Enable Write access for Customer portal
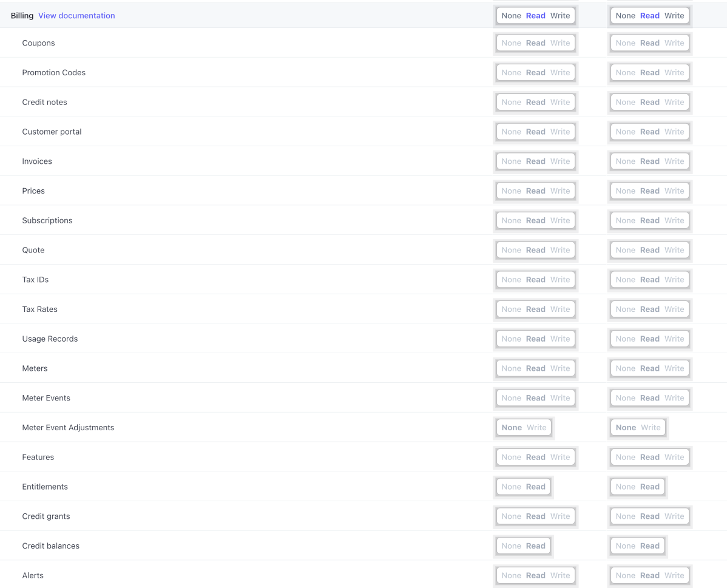 click(560, 132)
